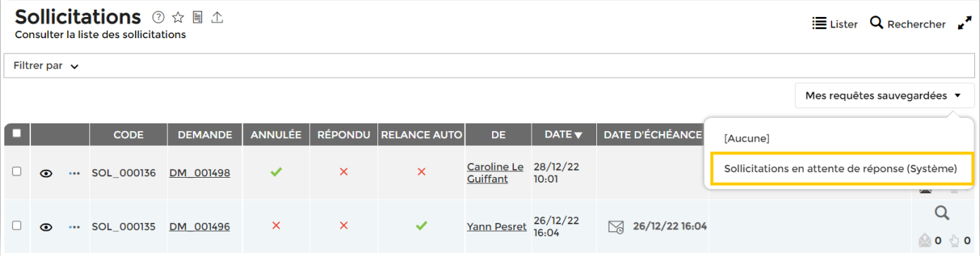Select the [Aucune] saved query option
The image size is (980, 256).
coord(746,138)
